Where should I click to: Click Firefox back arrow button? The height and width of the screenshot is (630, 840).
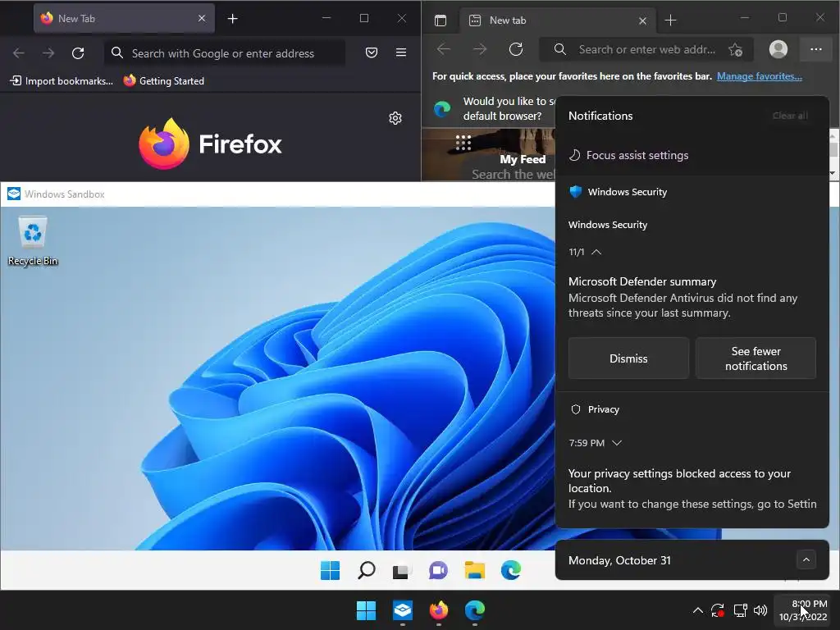(x=19, y=53)
